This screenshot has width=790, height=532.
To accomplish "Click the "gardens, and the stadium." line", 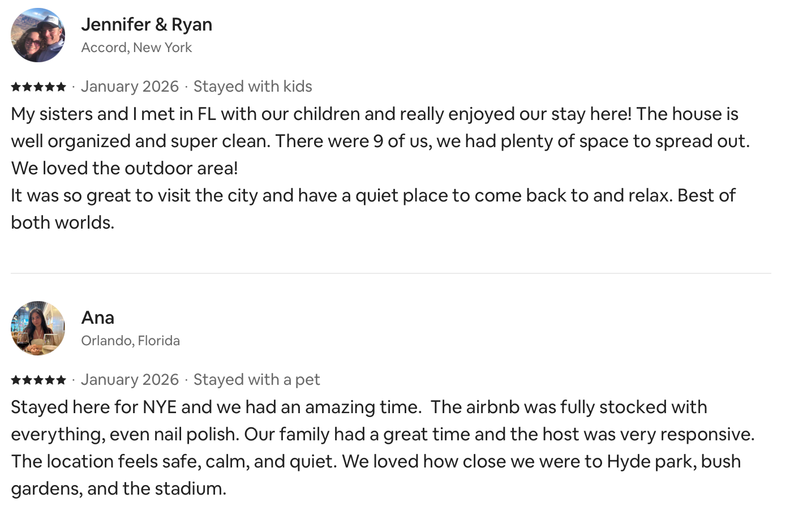I will [119, 489].
